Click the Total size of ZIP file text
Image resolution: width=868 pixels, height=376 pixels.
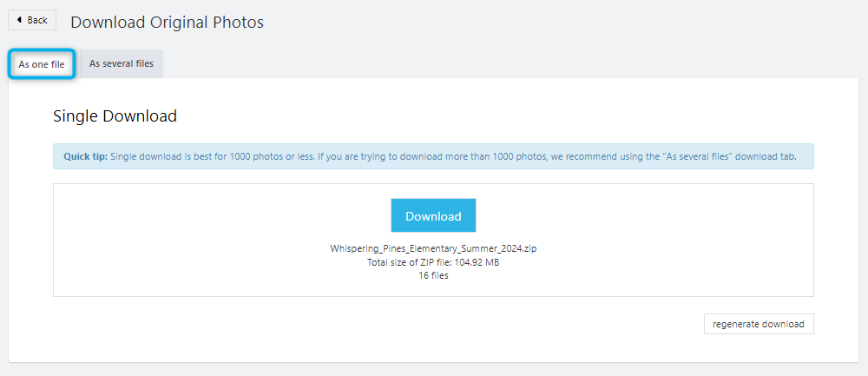click(x=433, y=262)
